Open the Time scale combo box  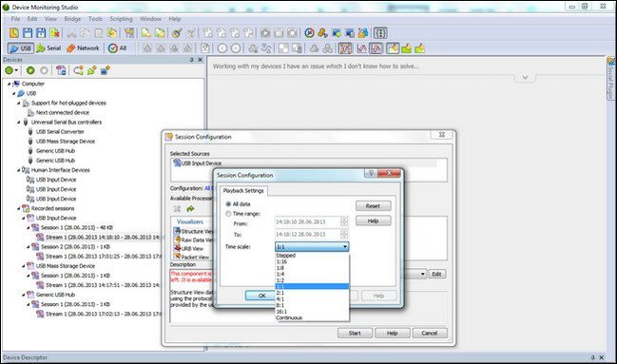pyautogui.click(x=312, y=247)
